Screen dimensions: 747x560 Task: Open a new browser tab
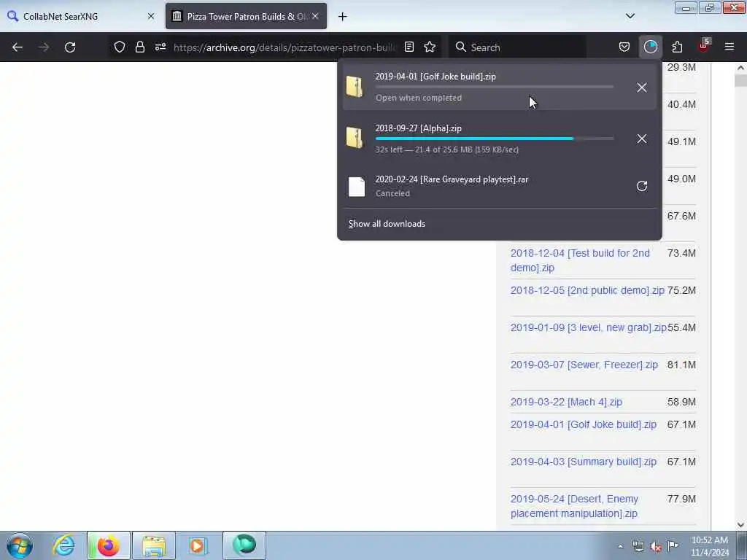pyautogui.click(x=343, y=17)
